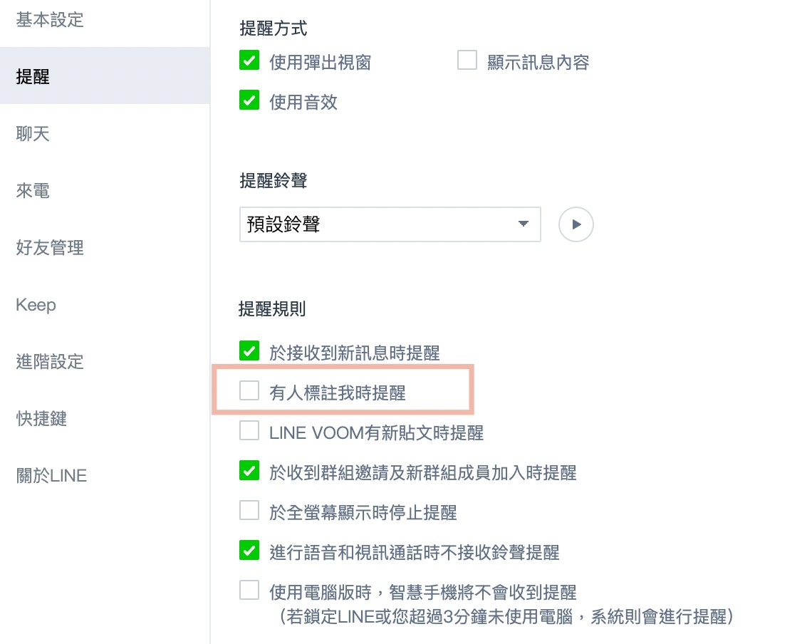Toggle 進行語音和視訊通話時不接收鈴聲提醒 checkbox
Viewport: 812px width, 644px height.
pos(249,551)
